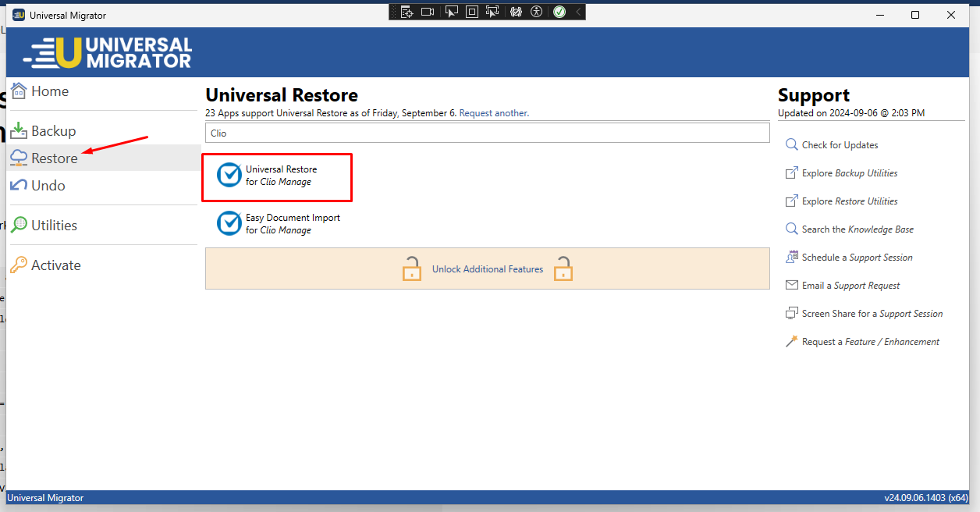The width and height of the screenshot is (980, 512).
Task: Follow the Request another link
Action: [x=493, y=113]
